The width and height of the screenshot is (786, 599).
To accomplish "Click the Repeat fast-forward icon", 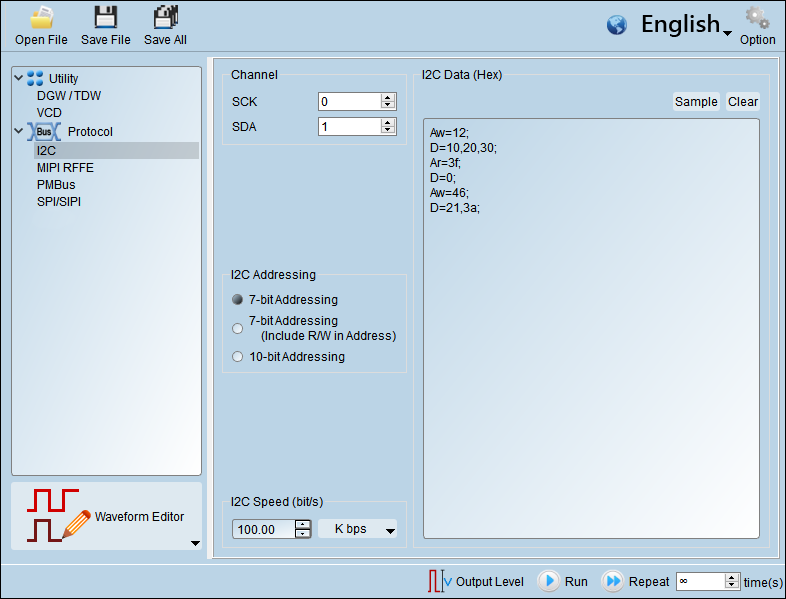I will pyautogui.click(x=612, y=581).
